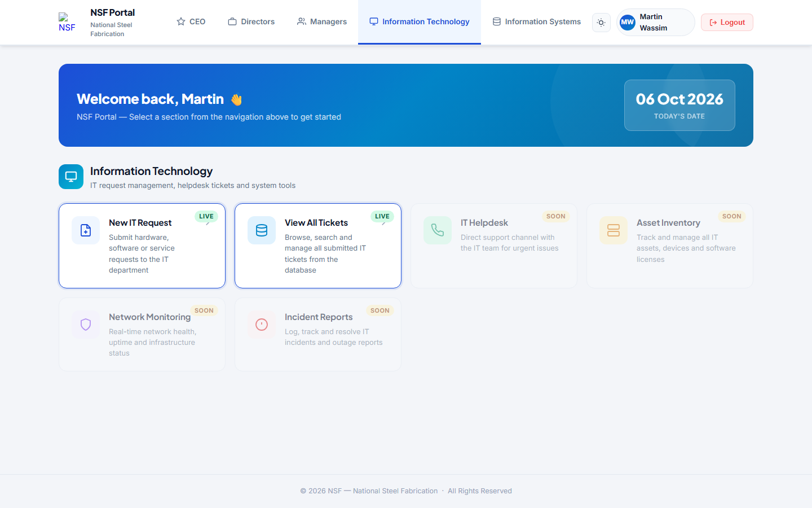The height and width of the screenshot is (508, 812).
Task: Open the View All Tickets card title
Action: pos(316,223)
